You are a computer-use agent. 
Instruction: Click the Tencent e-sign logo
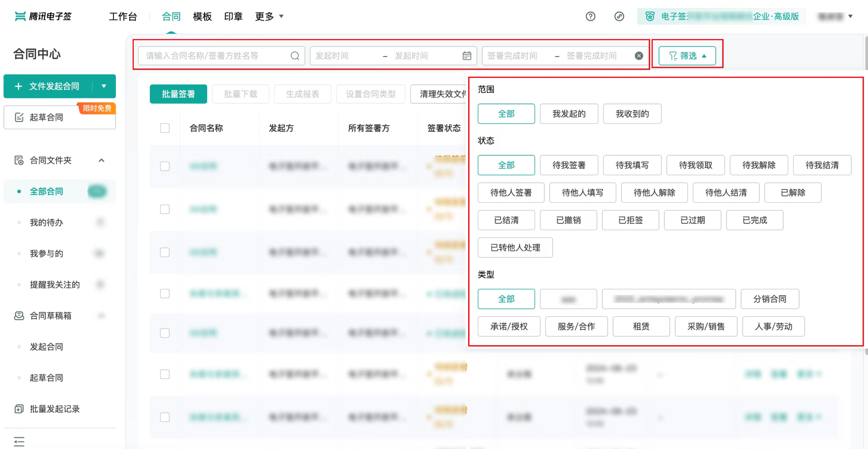tap(43, 17)
